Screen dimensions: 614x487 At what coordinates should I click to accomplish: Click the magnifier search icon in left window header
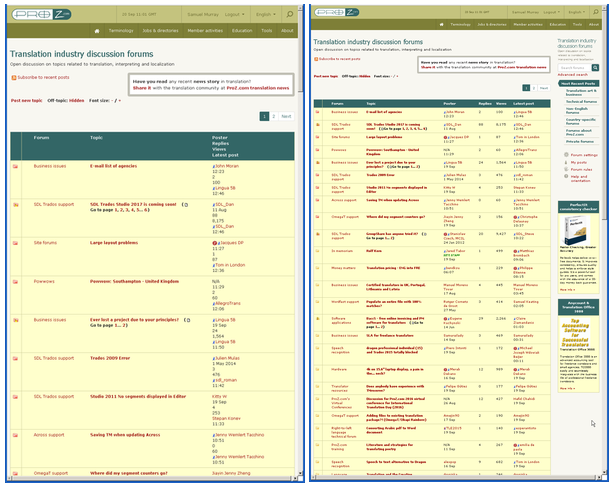click(x=289, y=14)
